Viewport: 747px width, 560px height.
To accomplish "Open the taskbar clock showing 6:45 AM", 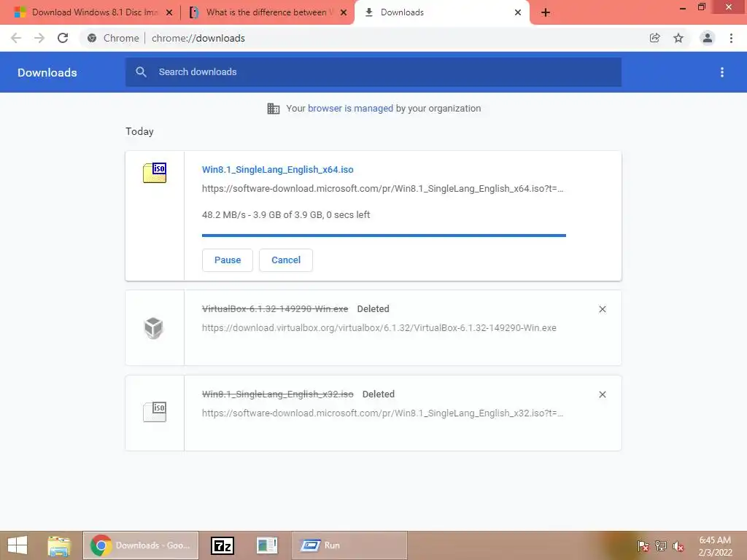I will [715, 546].
